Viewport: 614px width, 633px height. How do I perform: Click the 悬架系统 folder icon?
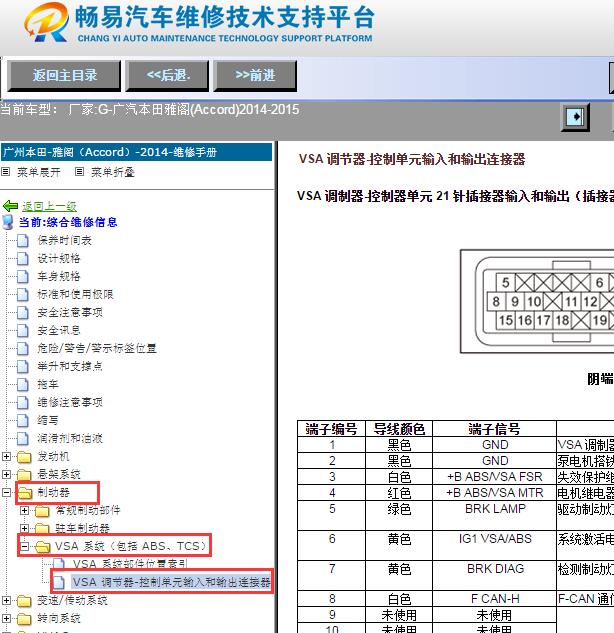pos(24,474)
